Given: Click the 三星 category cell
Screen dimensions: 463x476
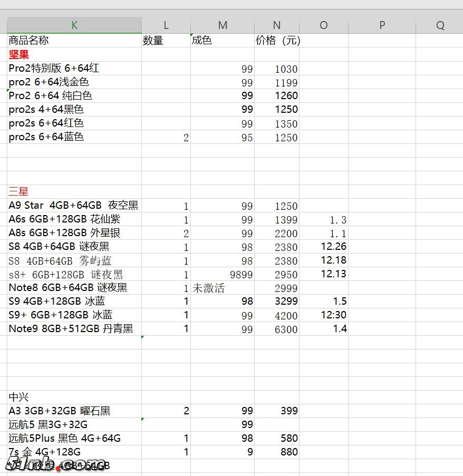Looking at the screenshot, I should (x=74, y=191).
